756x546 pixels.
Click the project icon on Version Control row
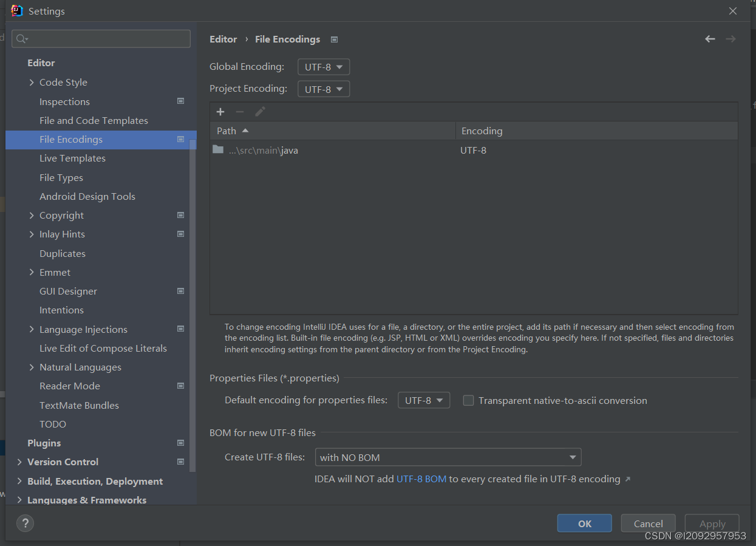pyautogui.click(x=180, y=462)
